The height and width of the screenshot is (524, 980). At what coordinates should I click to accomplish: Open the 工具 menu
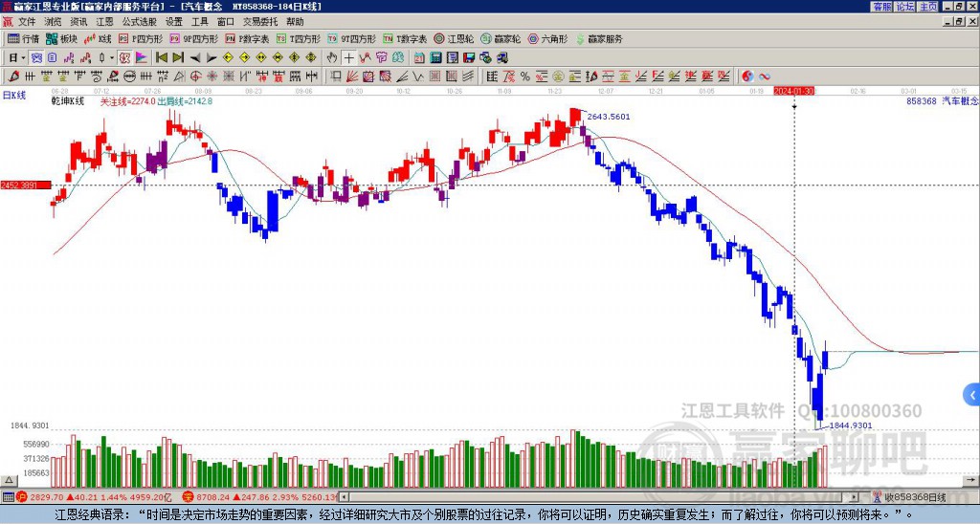(x=199, y=22)
